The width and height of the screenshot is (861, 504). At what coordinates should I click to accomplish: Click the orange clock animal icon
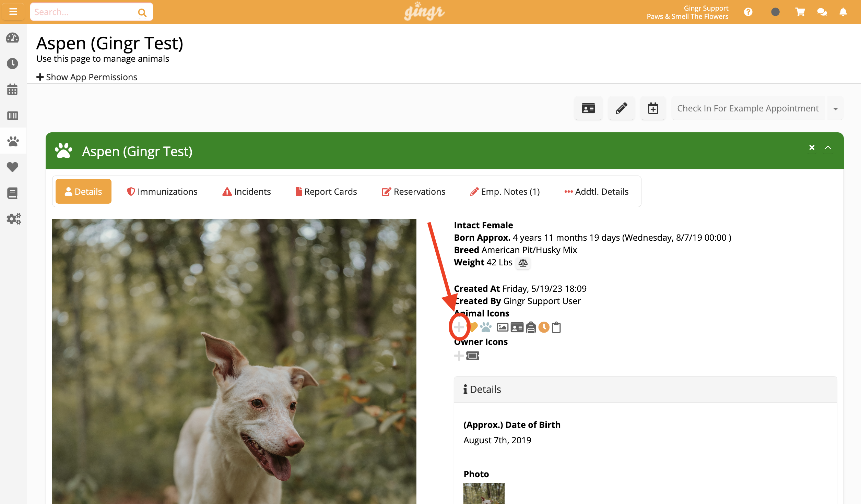[x=544, y=327]
